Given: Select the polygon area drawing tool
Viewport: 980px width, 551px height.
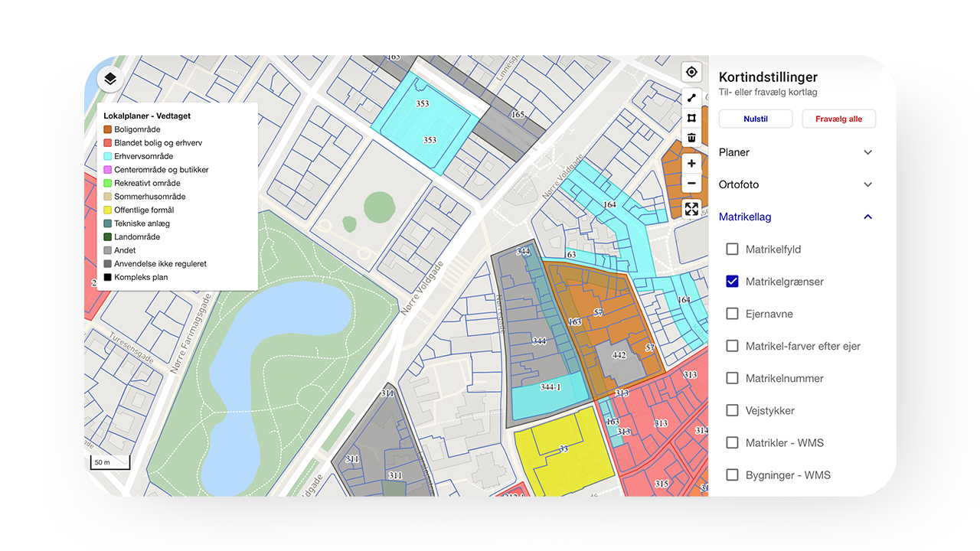Looking at the screenshot, I should point(691,118).
